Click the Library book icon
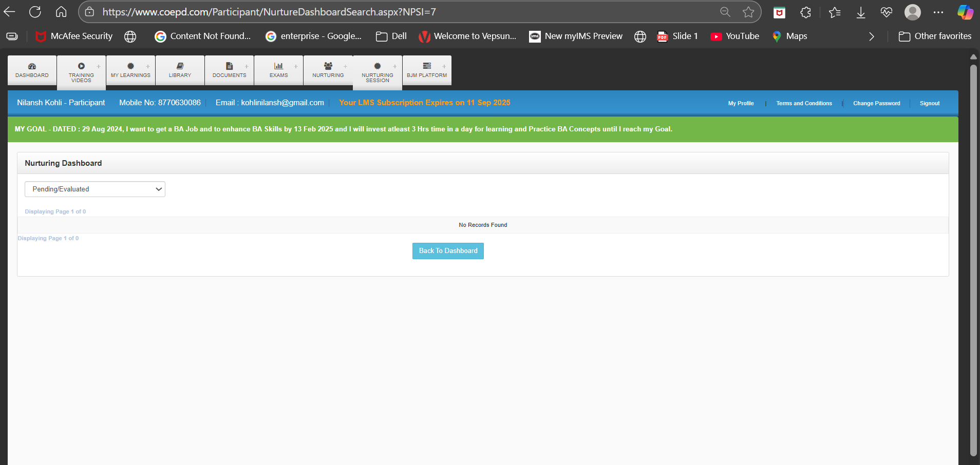The image size is (980, 465). click(x=180, y=66)
